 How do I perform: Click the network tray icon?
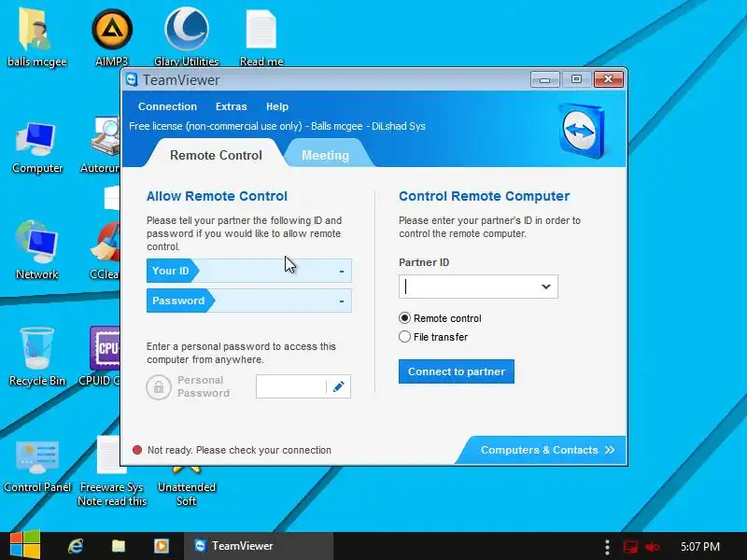point(630,547)
